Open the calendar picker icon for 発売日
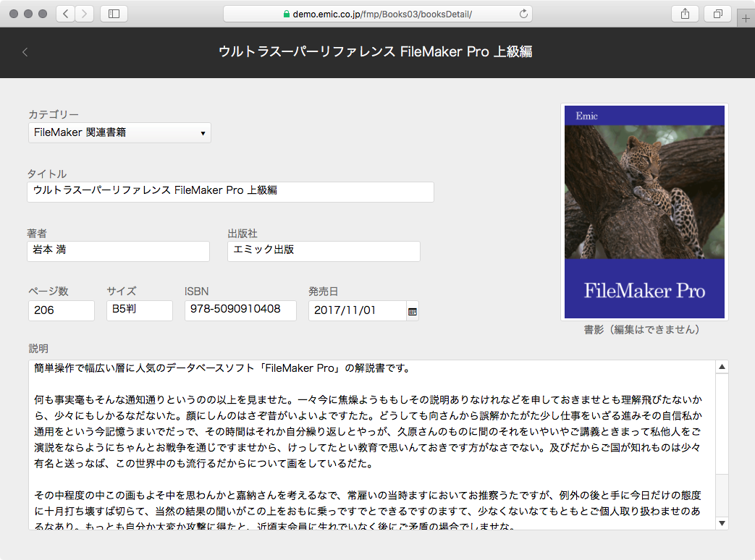Image resolution: width=755 pixels, height=560 pixels. pyautogui.click(x=412, y=312)
